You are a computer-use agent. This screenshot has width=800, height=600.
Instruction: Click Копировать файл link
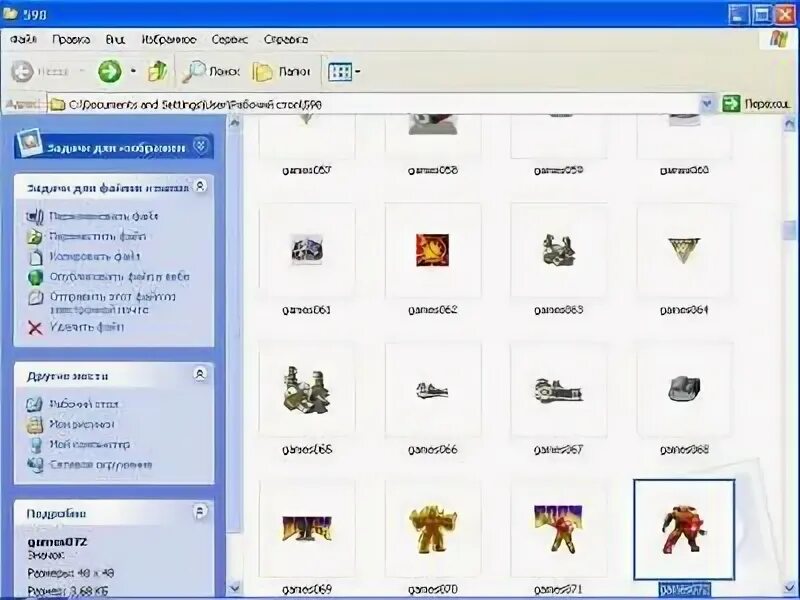[95, 257]
